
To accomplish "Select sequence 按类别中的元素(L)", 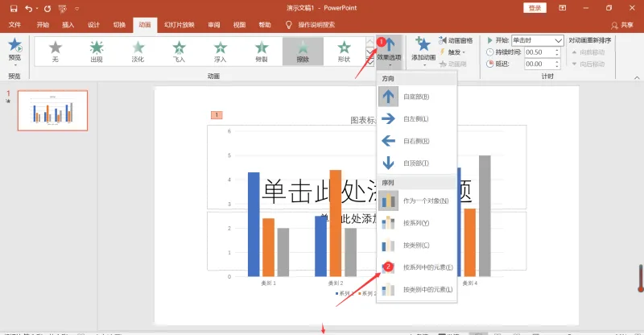I will click(417, 289).
